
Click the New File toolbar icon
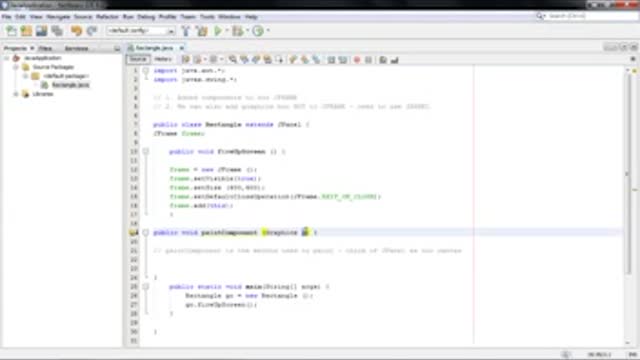11,31
